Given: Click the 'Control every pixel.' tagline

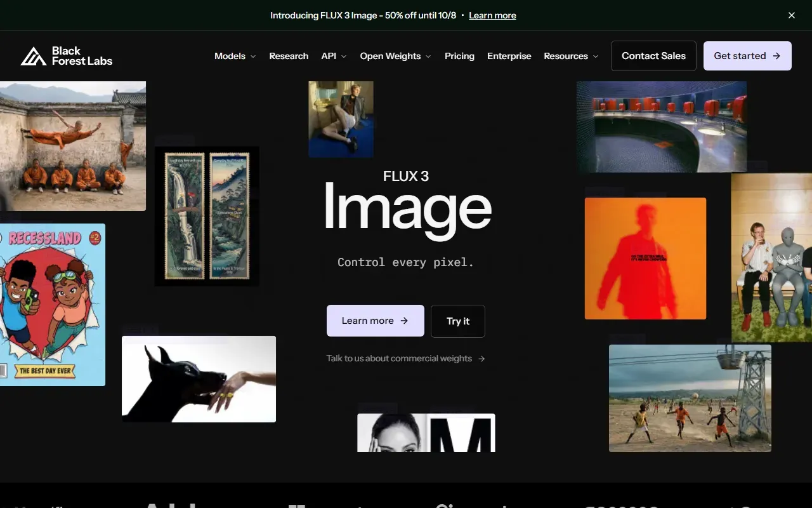Looking at the screenshot, I should (406, 262).
